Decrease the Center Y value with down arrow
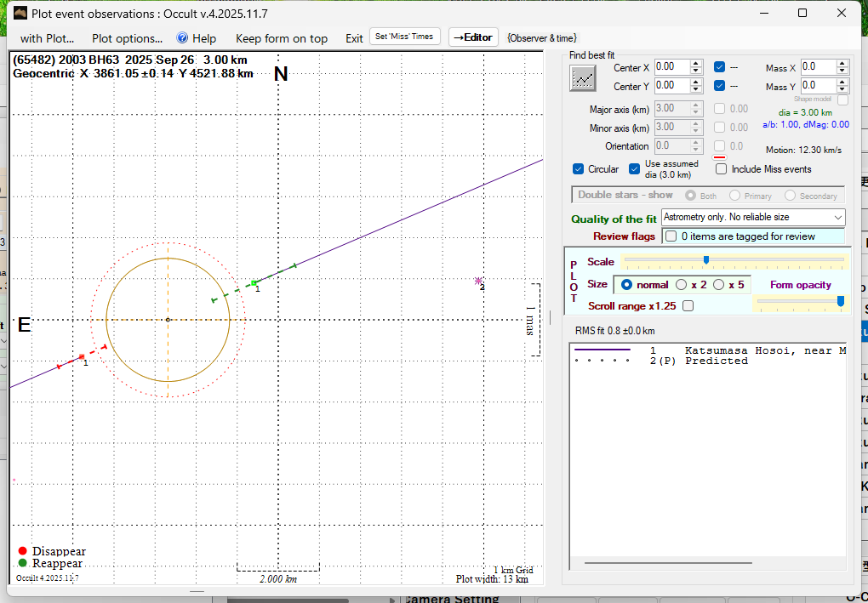This screenshot has height=603, width=868. (x=696, y=89)
